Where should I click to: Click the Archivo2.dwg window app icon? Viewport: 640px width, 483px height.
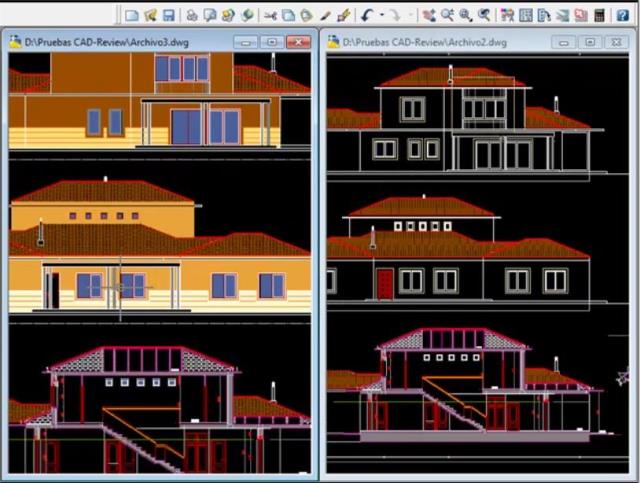333,42
